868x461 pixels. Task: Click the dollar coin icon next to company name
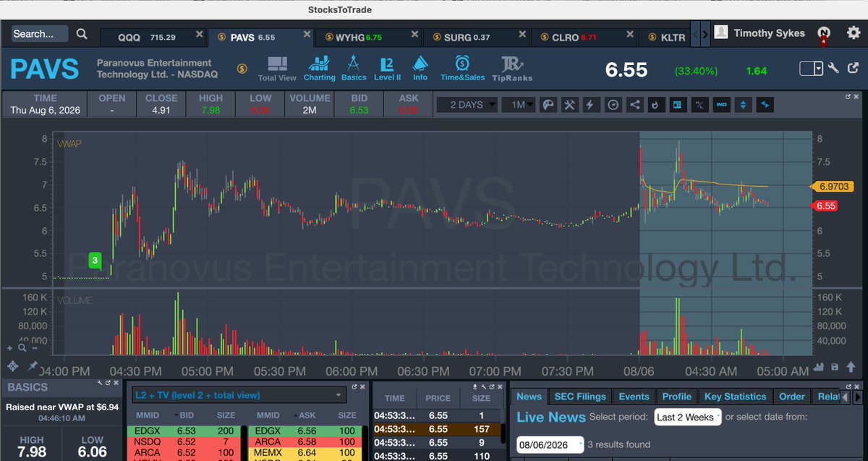coord(243,68)
